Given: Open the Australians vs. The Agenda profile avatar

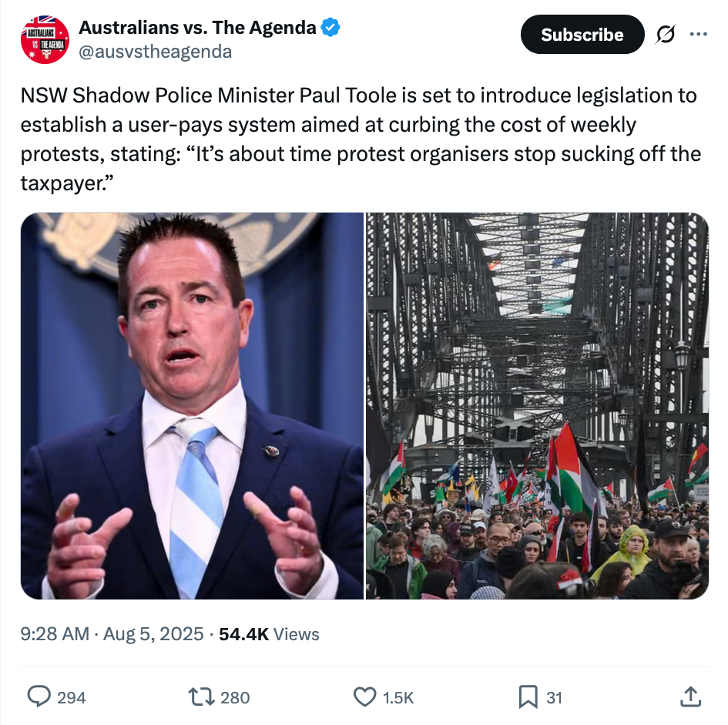Looking at the screenshot, I should pyautogui.click(x=45, y=39).
